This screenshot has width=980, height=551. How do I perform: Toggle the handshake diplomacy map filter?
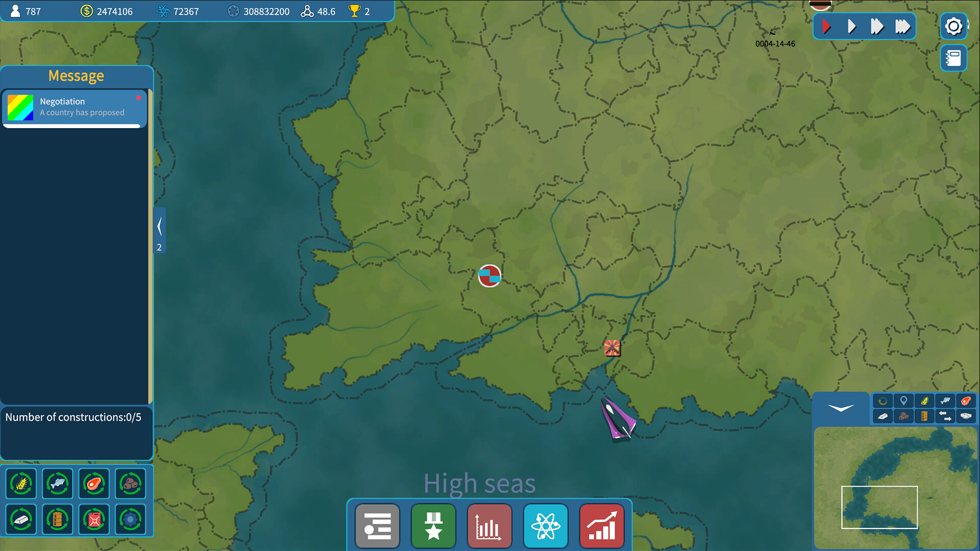[966, 416]
